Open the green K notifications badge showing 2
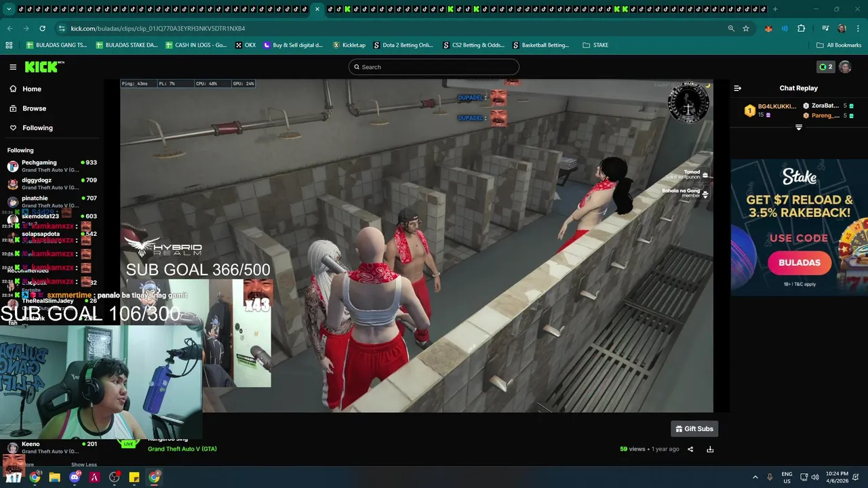The height and width of the screenshot is (488, 868). tap(825, 67)
